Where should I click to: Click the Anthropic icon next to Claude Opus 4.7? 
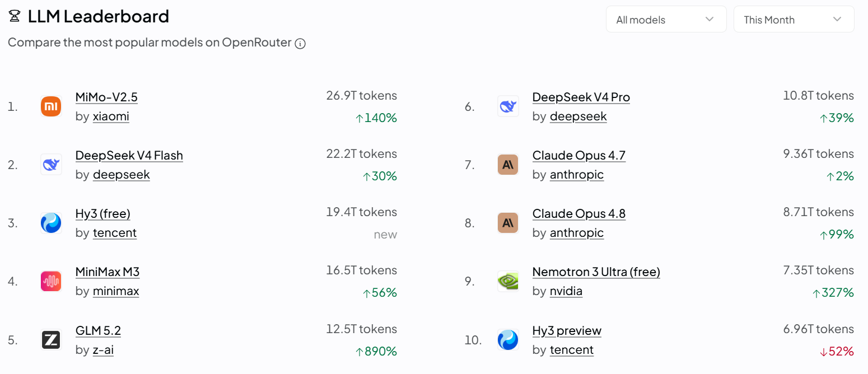[508, 165]
